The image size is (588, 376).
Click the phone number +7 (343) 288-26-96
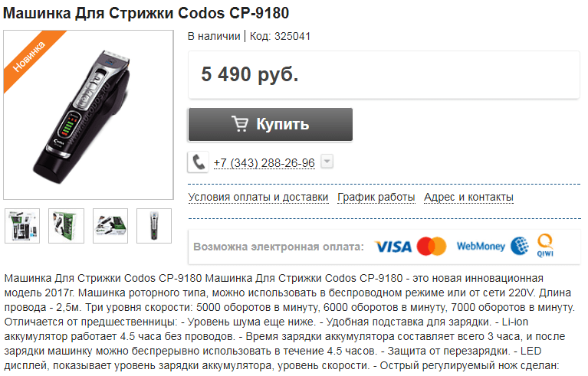click(x=264, y=163)
